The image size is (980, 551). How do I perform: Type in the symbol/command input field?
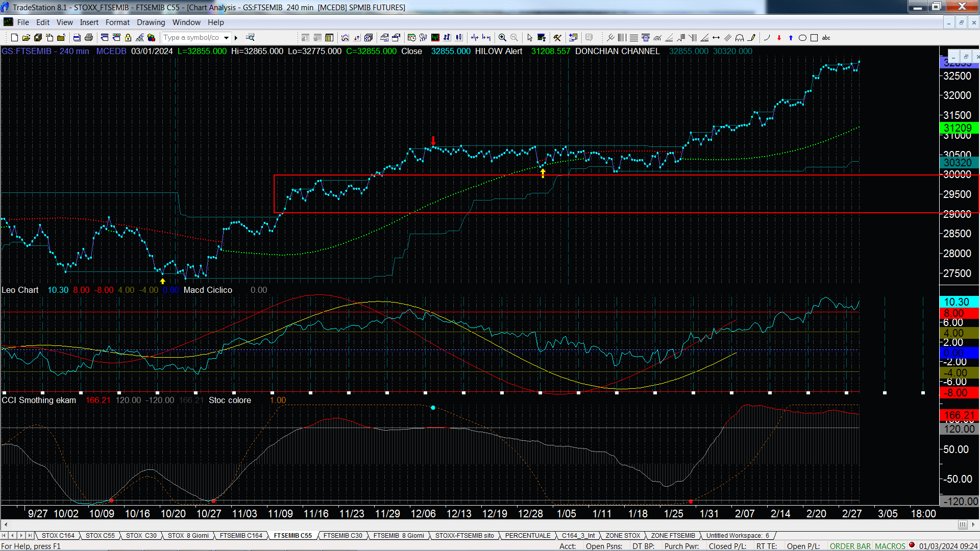coord(192,37)
